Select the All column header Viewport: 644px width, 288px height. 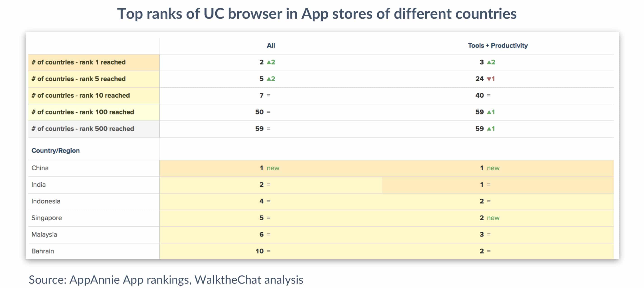click(271, 46)
